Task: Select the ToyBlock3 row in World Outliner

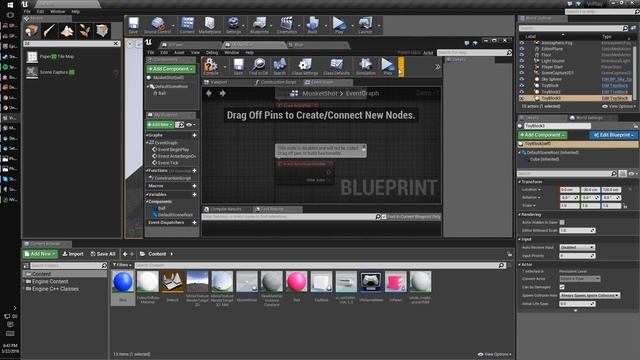Action: tap(575, 98)
